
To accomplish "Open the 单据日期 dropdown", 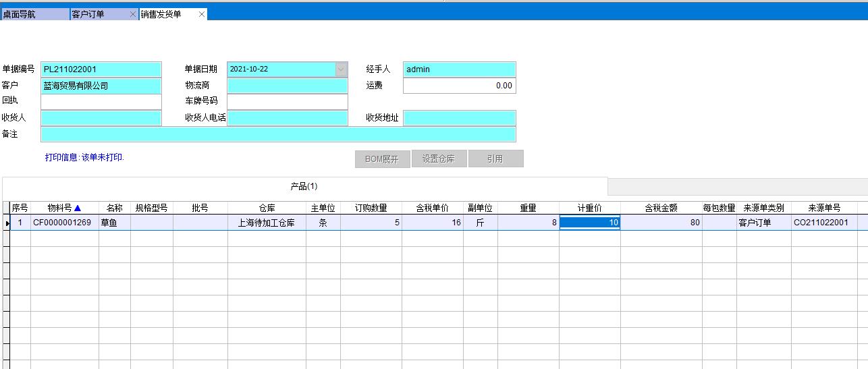I will [x=341, y=69].
